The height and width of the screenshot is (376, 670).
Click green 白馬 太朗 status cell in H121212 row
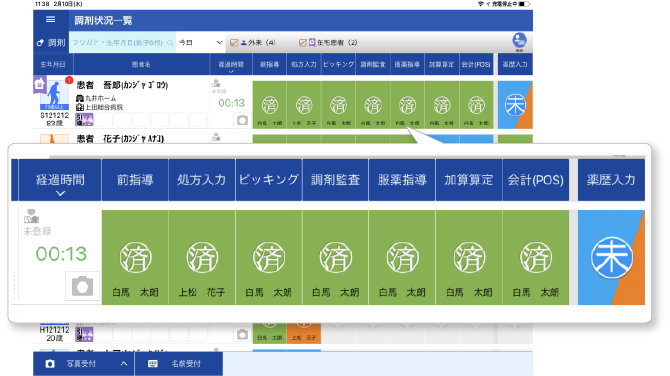(x=270, y=333)
